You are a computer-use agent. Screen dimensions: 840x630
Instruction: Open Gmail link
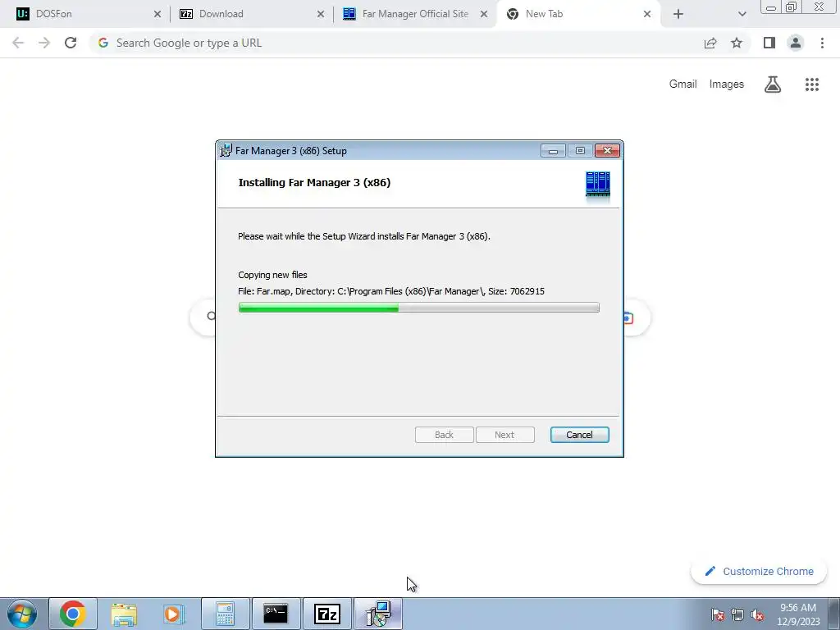[x=682, y=84]
